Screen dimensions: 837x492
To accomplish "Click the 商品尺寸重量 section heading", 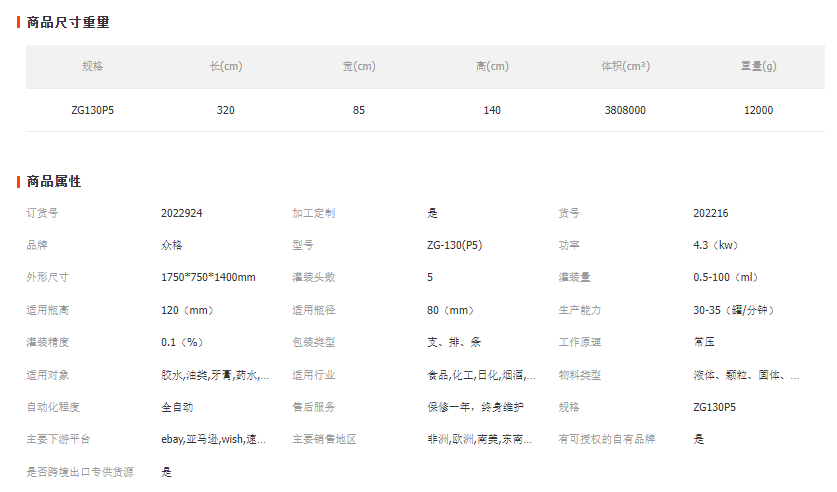I will [68, 22].
